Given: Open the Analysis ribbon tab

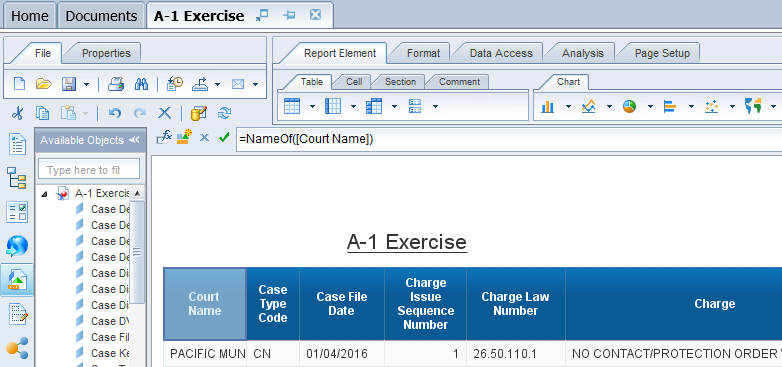Looking at the screenshot, I should click(x=583, y=53).
